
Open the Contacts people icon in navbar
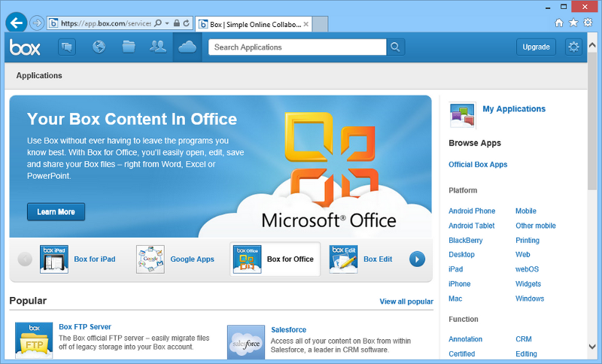[x=158, y=47]
